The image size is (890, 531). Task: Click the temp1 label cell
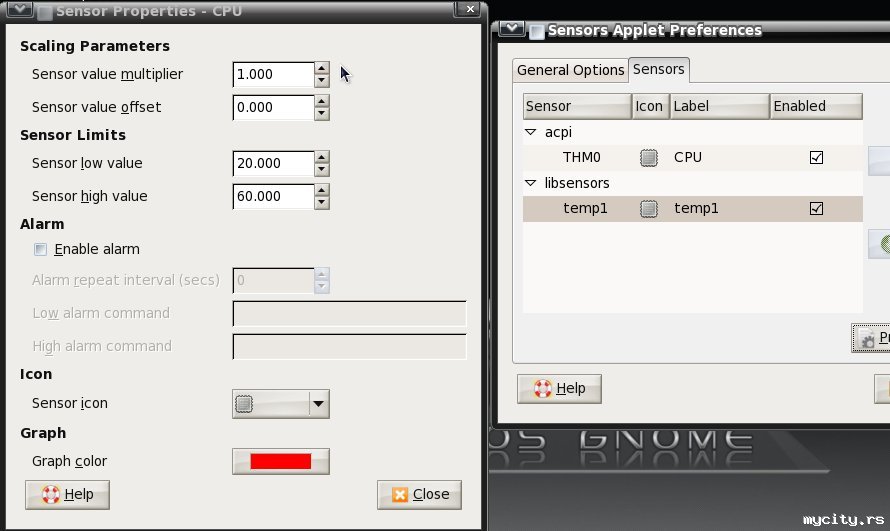coord(696,209)
